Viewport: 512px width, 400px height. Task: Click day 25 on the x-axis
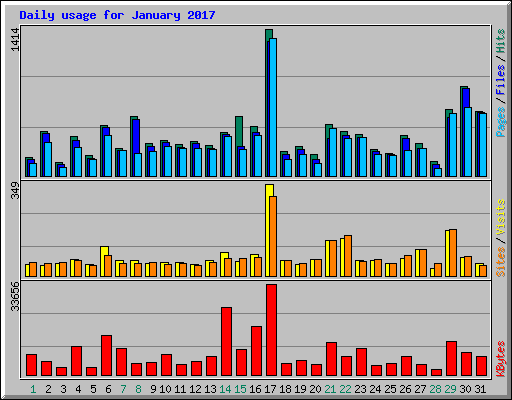390,389
